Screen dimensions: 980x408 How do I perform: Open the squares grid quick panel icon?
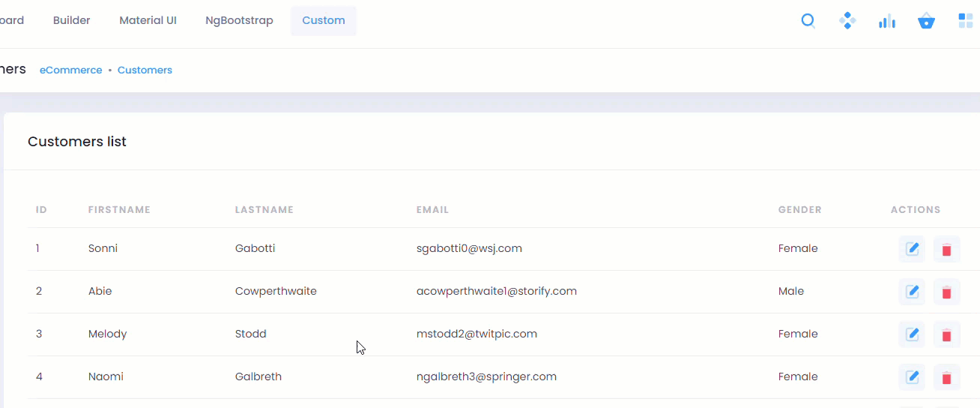click(966, 21)
